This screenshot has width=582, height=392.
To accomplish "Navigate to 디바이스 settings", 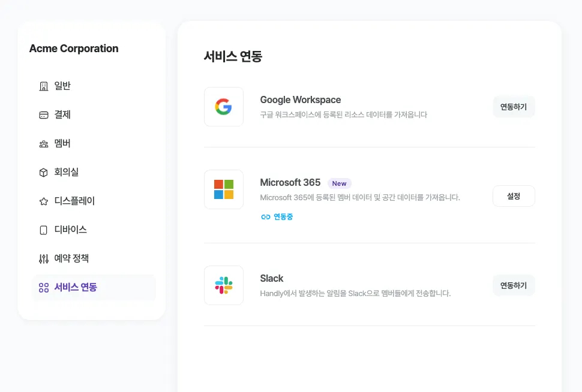I will 94,230.
